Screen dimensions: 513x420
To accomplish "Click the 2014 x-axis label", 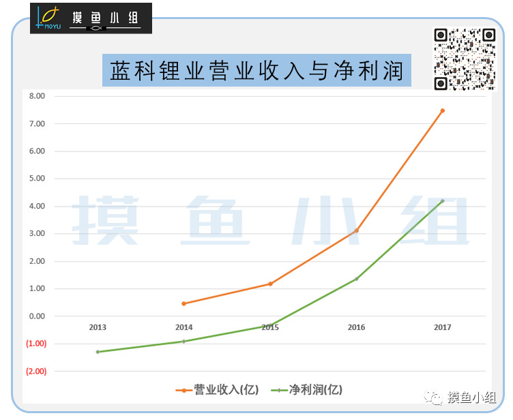I will (x=184, y=327).
